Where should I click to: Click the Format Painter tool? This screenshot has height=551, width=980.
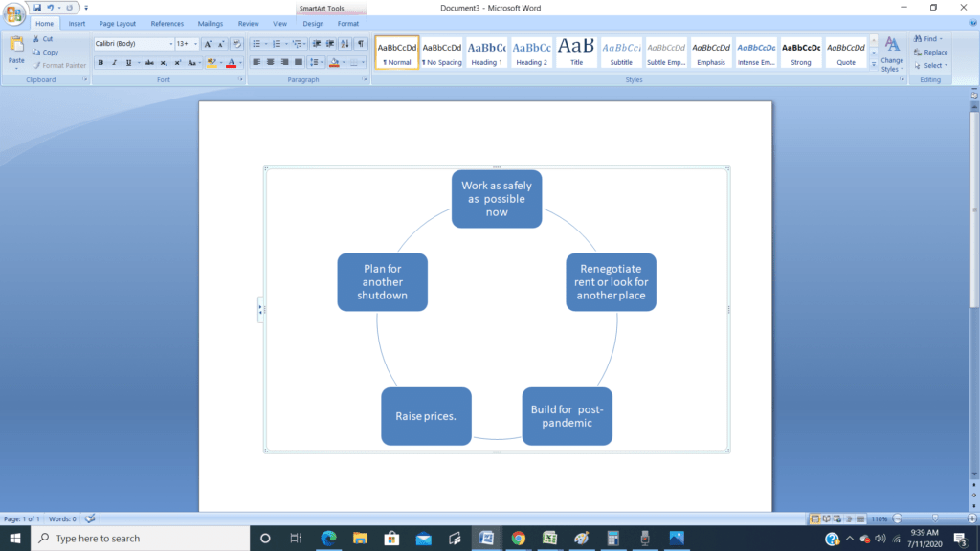[59, 66]
